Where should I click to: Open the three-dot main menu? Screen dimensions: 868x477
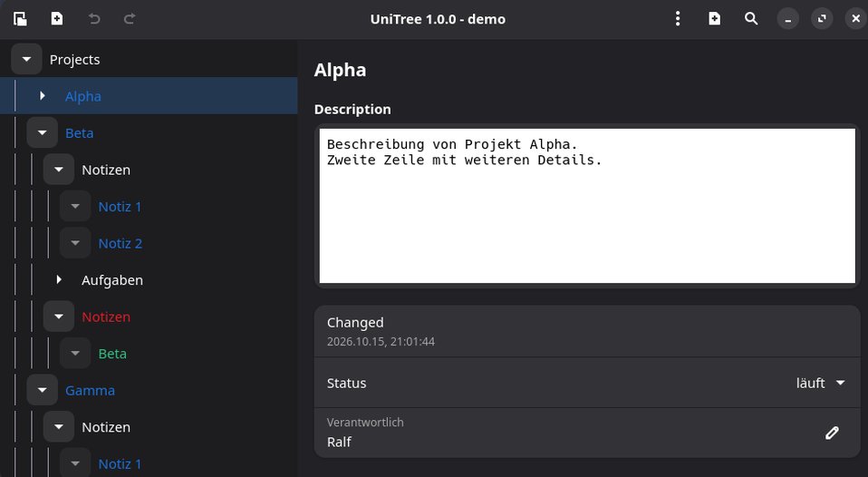(678, 19)
